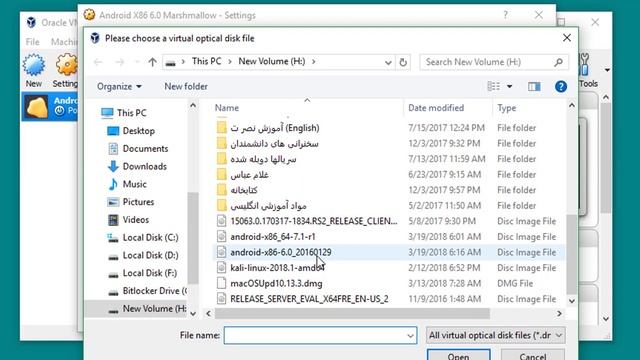Image resolution: width=640 pixels, height=360 pixels.
Task: Click the macOSUpd10.13.3.dmg file icon
Action: point(221,283)
